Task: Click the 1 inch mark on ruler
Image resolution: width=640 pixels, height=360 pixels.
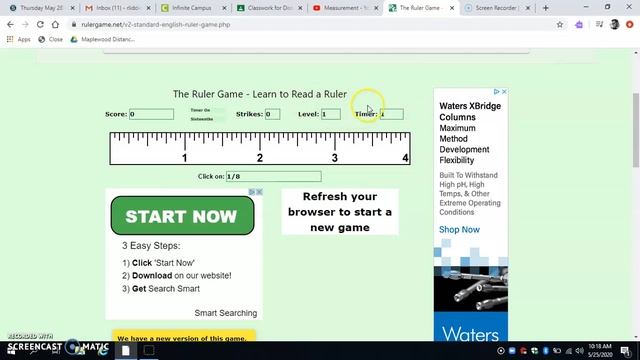Action: (x=185, y=141)
